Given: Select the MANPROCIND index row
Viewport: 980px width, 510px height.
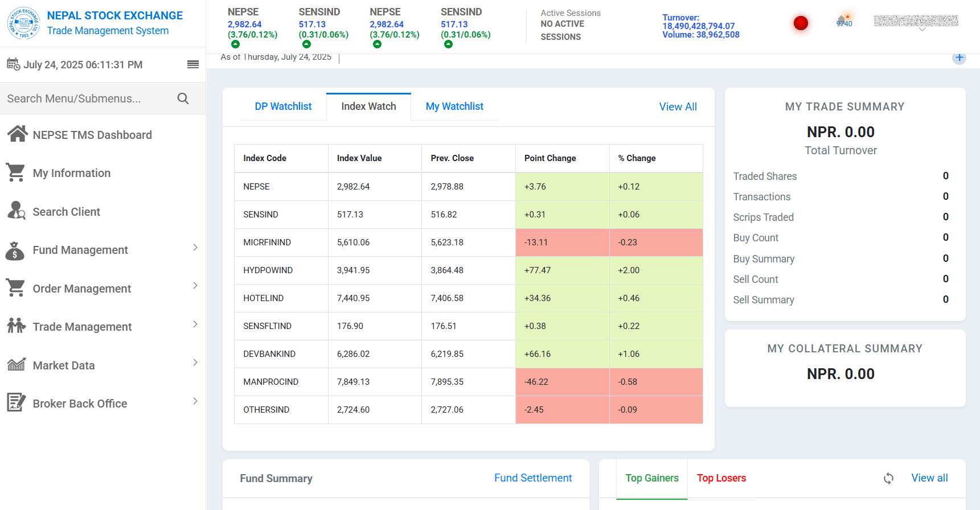Looking at the screenshot, I should pyautogui.click(x=468, y=382).
